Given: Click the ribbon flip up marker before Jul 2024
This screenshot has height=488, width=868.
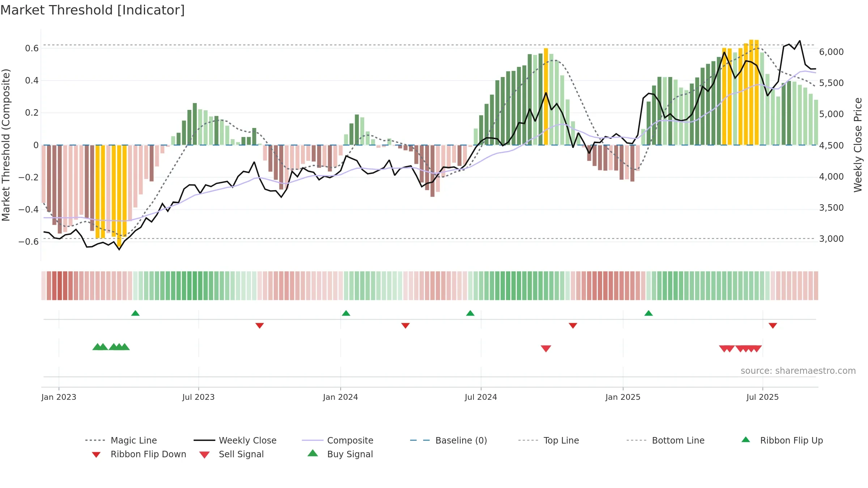Looking at the screenshot, I should pyautogui.click(x=470, y=313).
